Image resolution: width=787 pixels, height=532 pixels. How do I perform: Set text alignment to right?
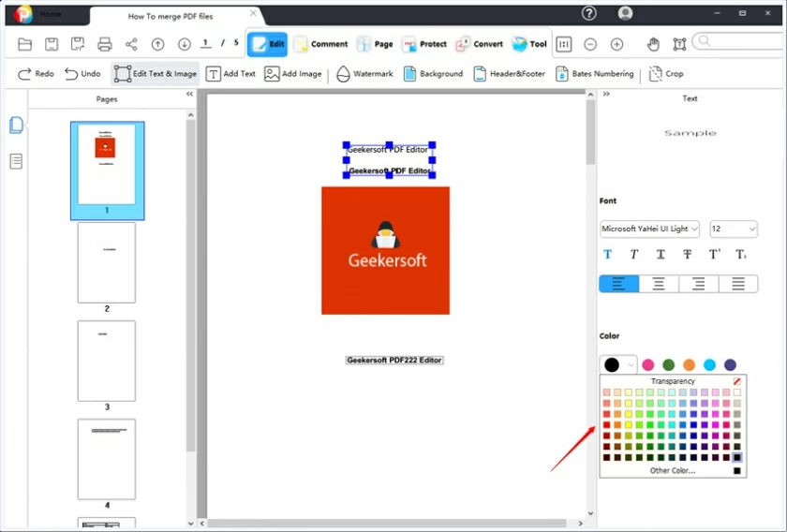(698, 284)
